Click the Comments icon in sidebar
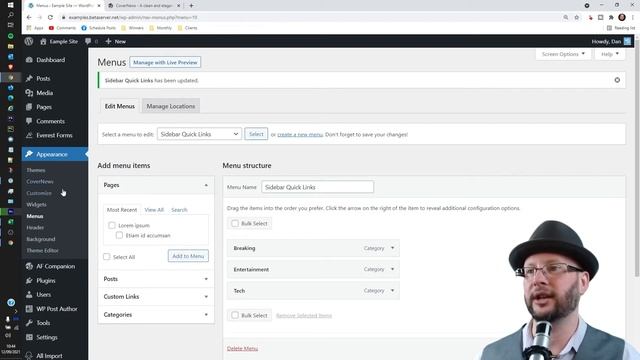This screenshot has height=360, width=640. 29,121
